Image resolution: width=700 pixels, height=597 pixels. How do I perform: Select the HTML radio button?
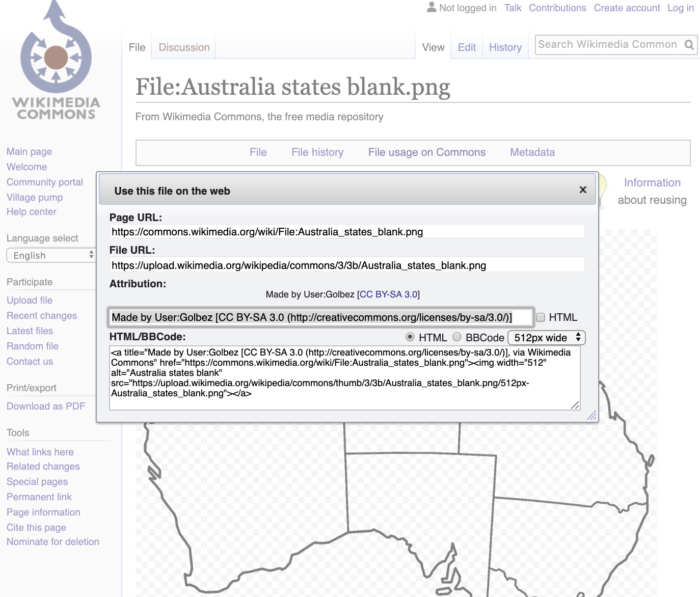(410, 337)
